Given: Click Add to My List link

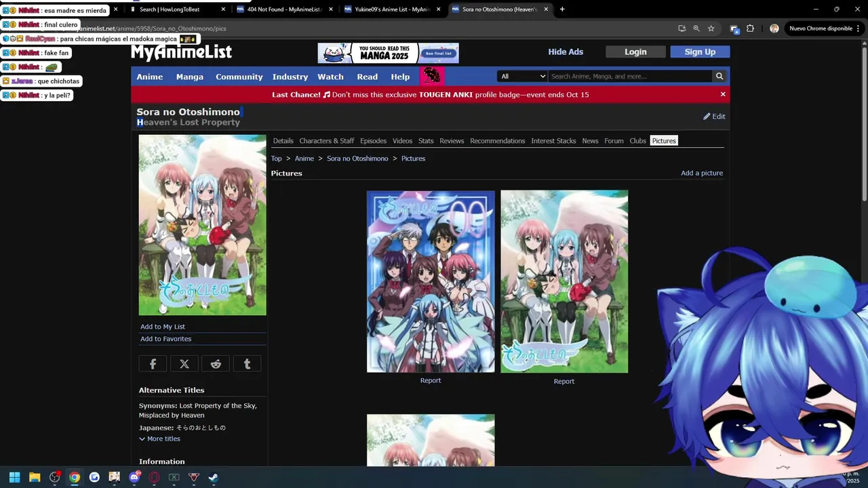Looking at the screenshot, I should click(163, 327).
